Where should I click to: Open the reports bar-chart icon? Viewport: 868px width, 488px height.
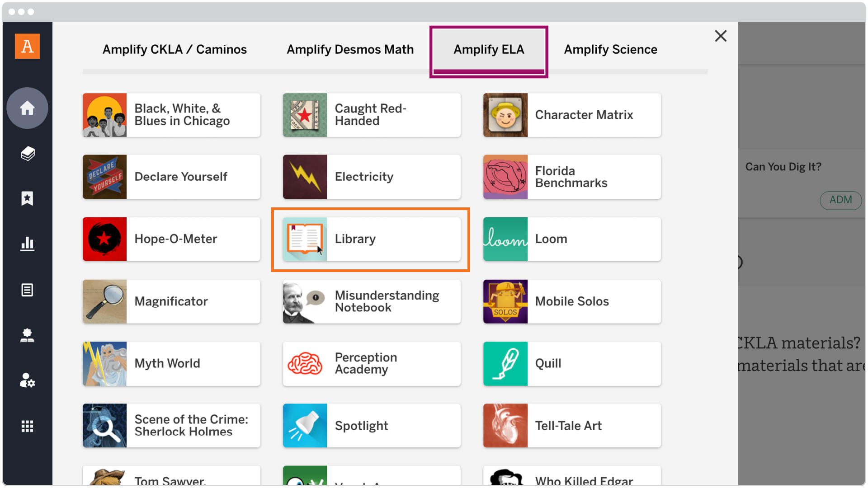click(x=27, y=244)
